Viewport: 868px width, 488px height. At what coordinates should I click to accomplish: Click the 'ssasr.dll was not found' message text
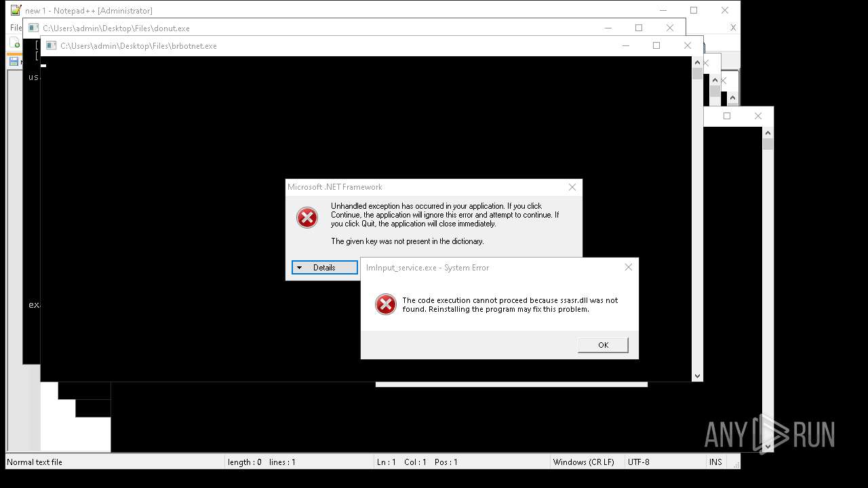510,304
